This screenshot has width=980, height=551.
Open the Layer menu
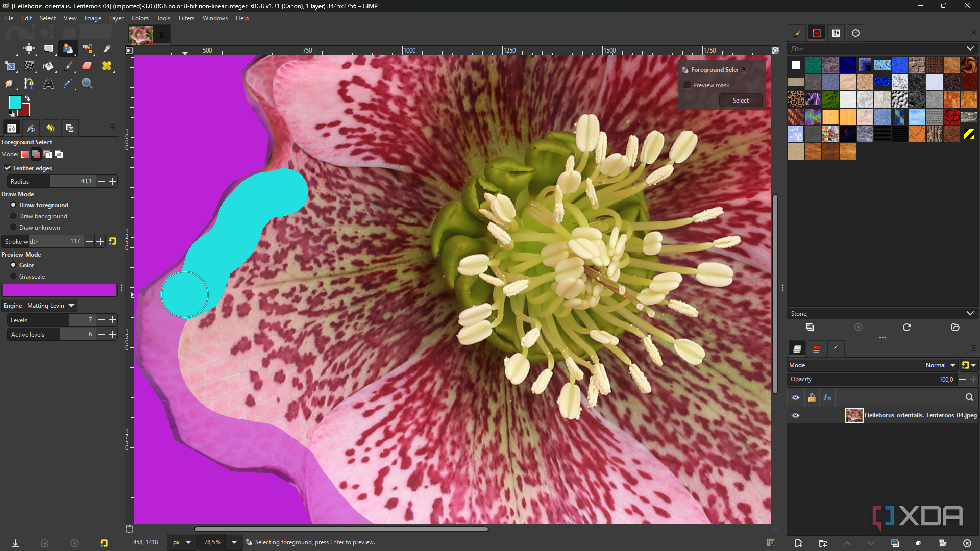pyautogui.click(x=116, y=18)
